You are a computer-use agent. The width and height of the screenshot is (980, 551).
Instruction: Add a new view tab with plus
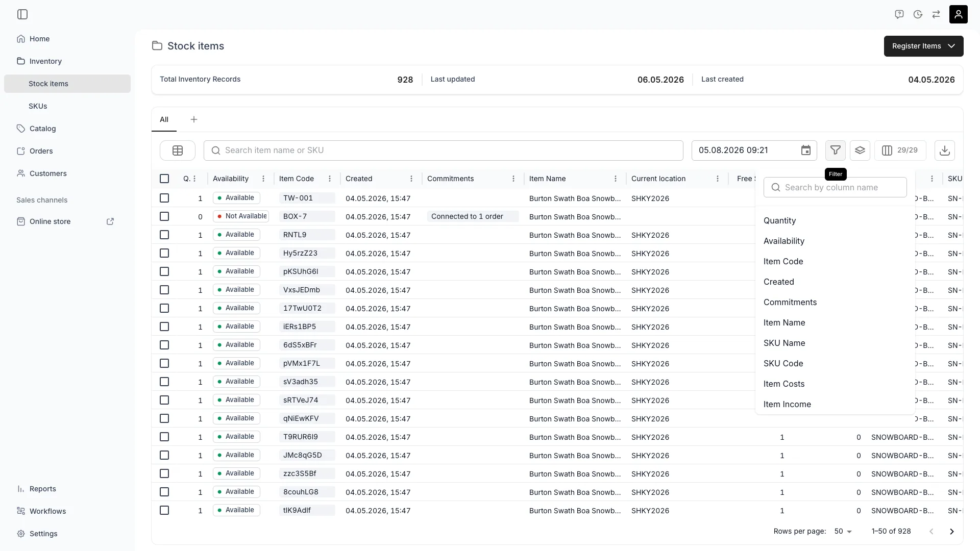194,119
